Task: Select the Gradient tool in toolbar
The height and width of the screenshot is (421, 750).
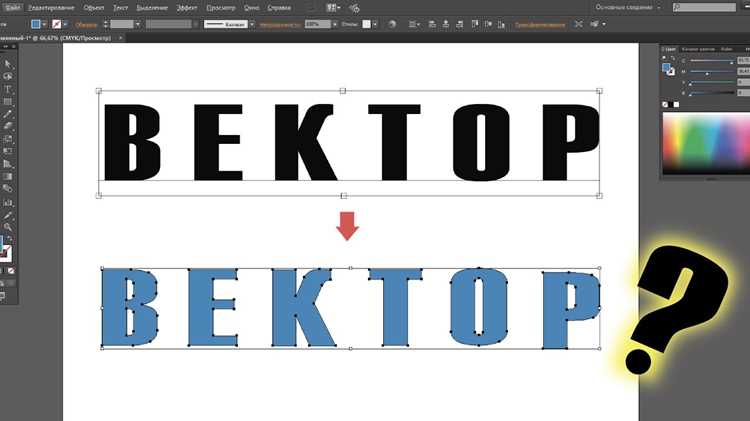Action: coord(8,176)
